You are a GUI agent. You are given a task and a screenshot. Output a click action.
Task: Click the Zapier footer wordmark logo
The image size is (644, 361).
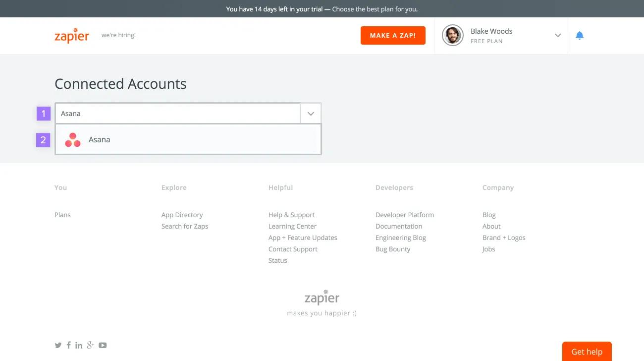pyautogui.click(x=322, y=297)
